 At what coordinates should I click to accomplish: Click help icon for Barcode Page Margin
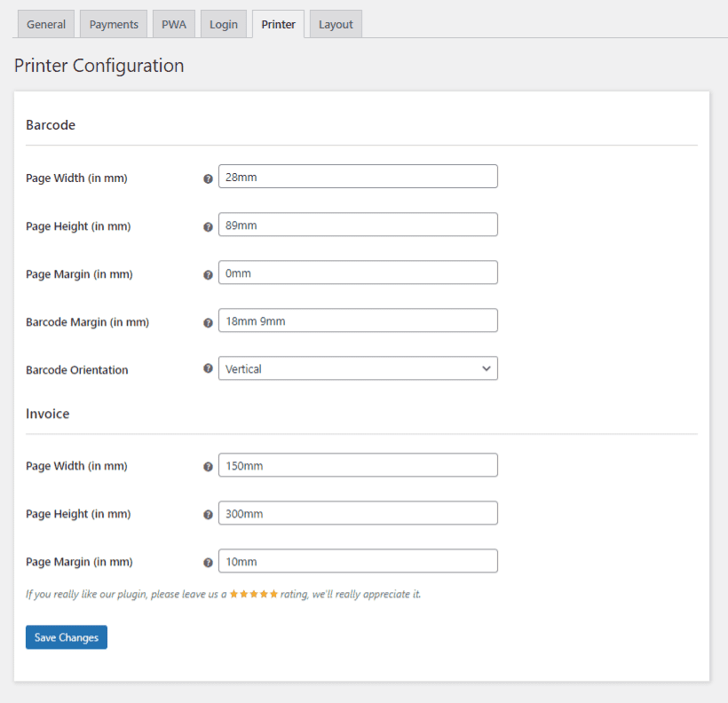[x=208, y=274]
